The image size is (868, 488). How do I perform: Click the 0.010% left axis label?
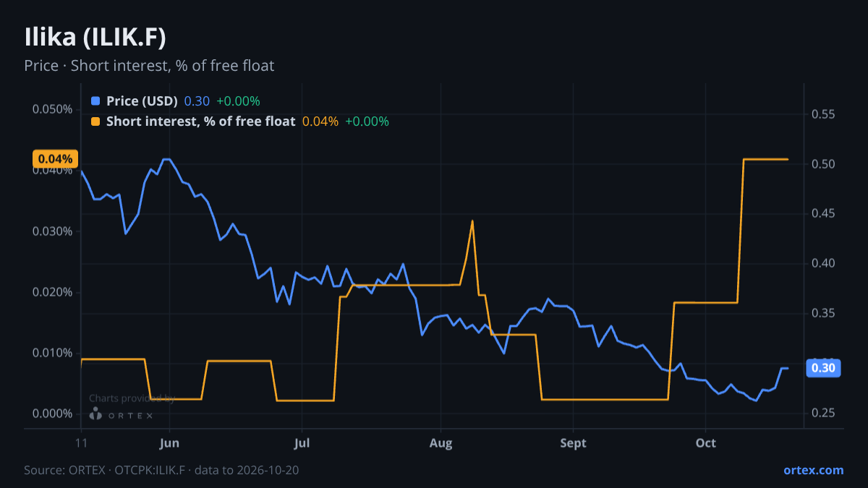(x=53, y=353)
